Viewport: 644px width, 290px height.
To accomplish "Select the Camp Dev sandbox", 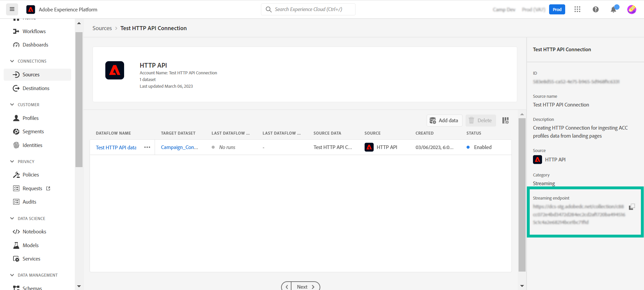I will [x=504, y=9].
